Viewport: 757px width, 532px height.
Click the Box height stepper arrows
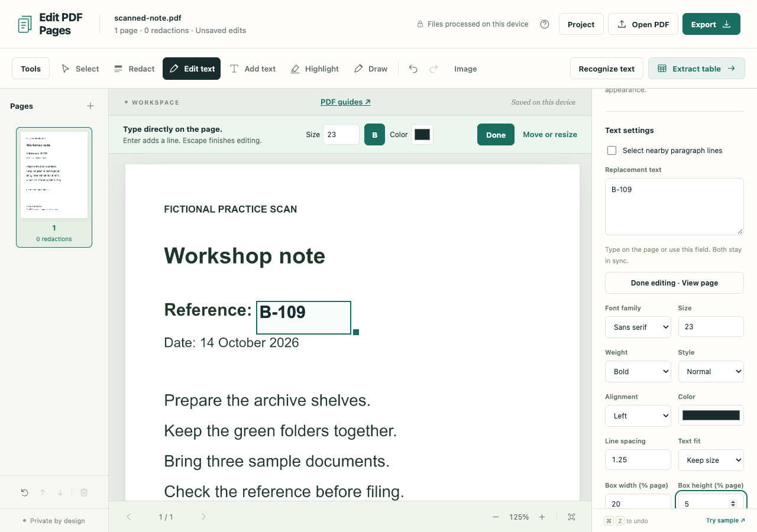point(733,504)
